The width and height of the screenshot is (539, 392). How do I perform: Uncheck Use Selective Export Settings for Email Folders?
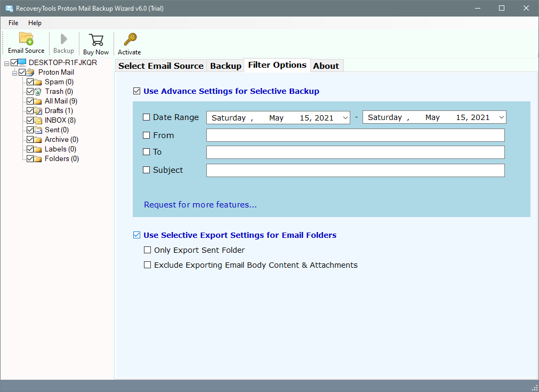[137, 235]
